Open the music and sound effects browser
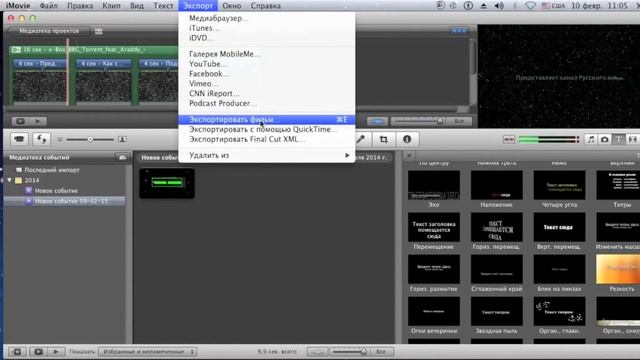The height and width of the screenshot is (360, 640). point(591,140)
